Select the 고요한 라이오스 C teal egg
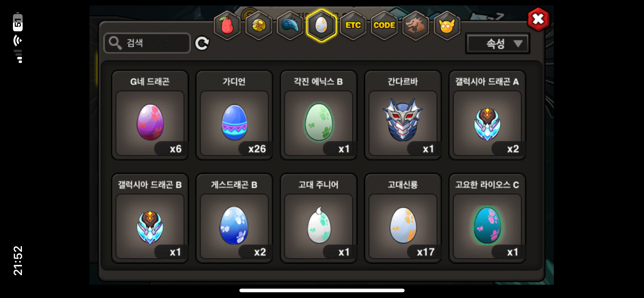This screenshot has height=298, width=644. (x=487, y=218)
